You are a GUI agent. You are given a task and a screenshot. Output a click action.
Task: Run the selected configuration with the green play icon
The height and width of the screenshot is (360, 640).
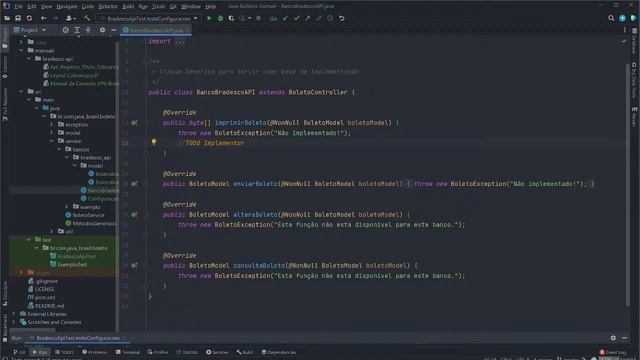pos(209,18)
